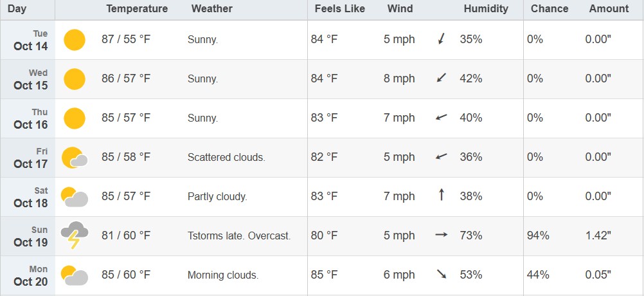Viewport: 644px width, 296px height.
Task: Click the 1.42" precipitation amount
Action: point(598,236)
